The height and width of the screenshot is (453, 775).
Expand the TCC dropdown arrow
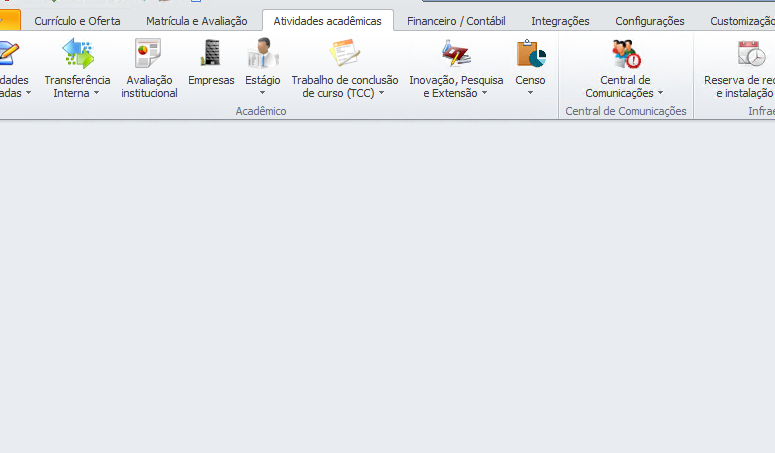click(x=381, y=92)
